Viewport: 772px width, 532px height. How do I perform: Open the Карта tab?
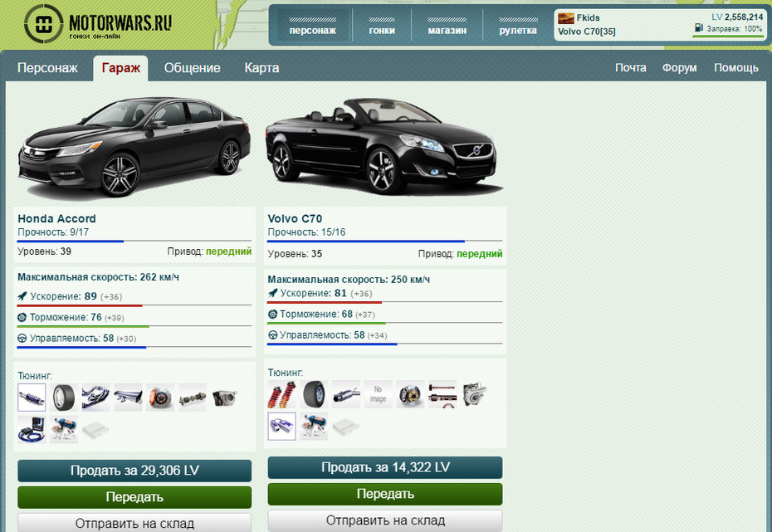click(262, 68)
